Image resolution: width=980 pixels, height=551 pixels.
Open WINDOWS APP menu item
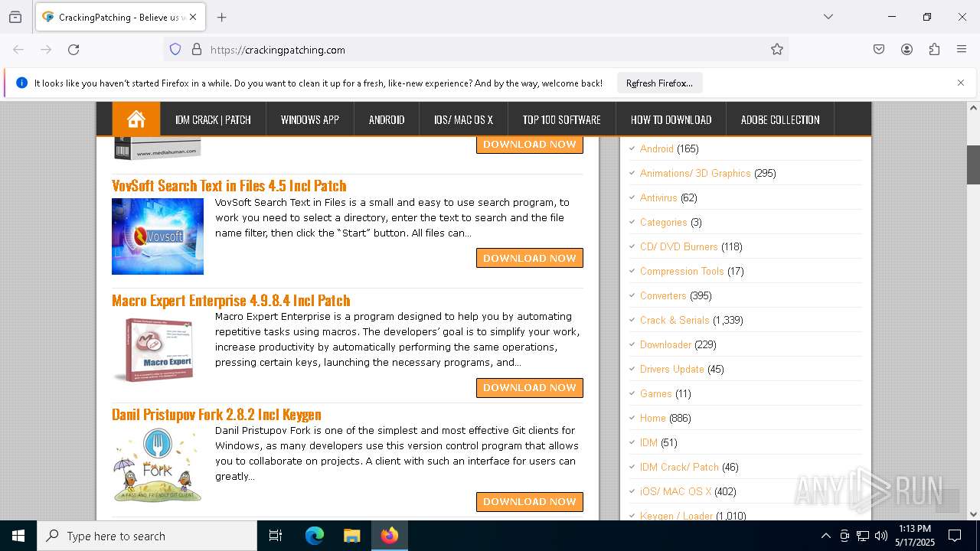point(310,119)
